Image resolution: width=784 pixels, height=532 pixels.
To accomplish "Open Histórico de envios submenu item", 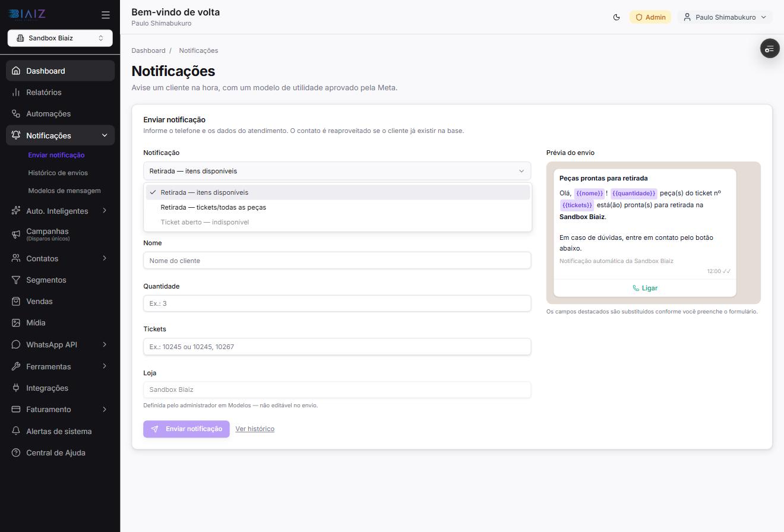I will click(58, 173).
